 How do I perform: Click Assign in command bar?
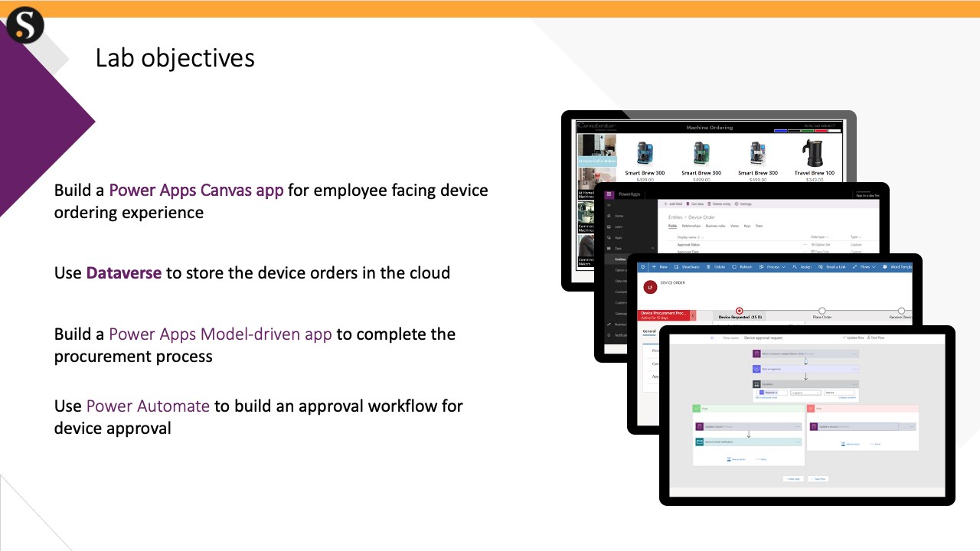click(x=802, y=267)
